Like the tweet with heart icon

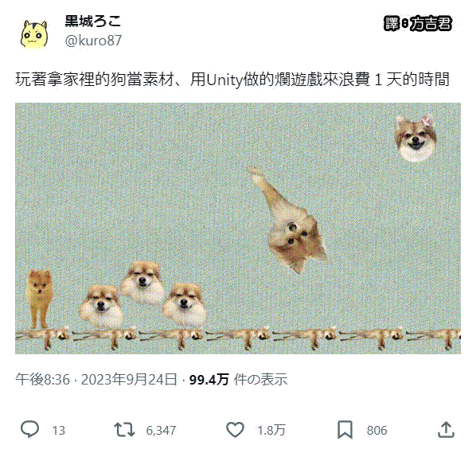coord(236,430)
